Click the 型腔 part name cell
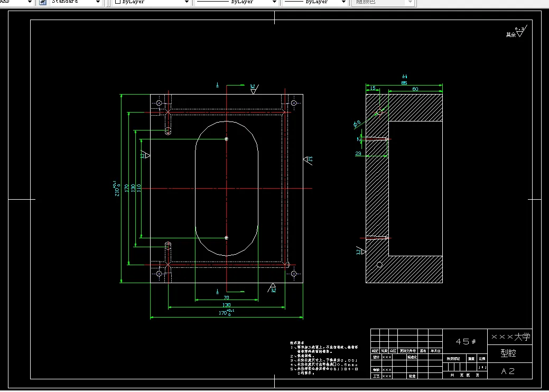The height and width of the screenshot is (392, 549). tap(510, 353)
